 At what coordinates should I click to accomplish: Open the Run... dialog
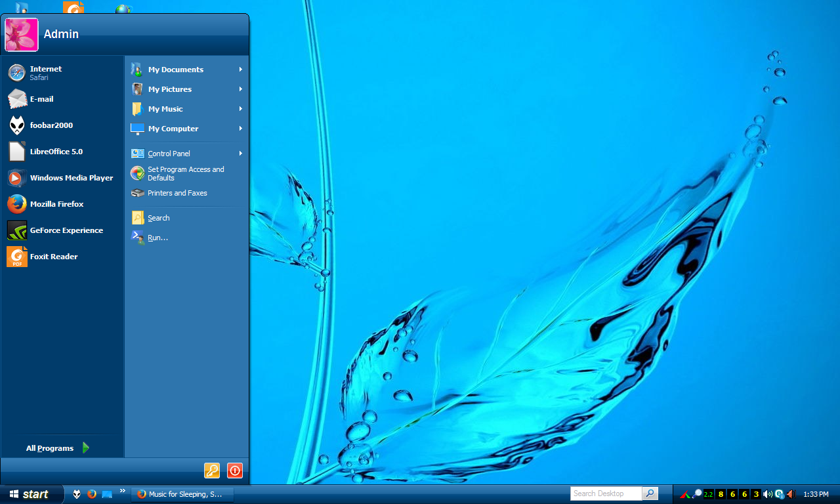tap(157, 238)
